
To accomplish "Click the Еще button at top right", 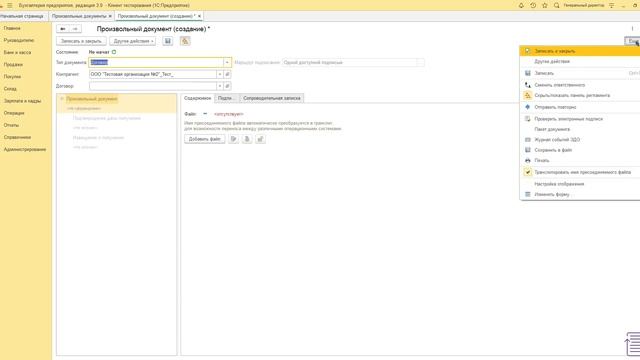I will 632,41.
